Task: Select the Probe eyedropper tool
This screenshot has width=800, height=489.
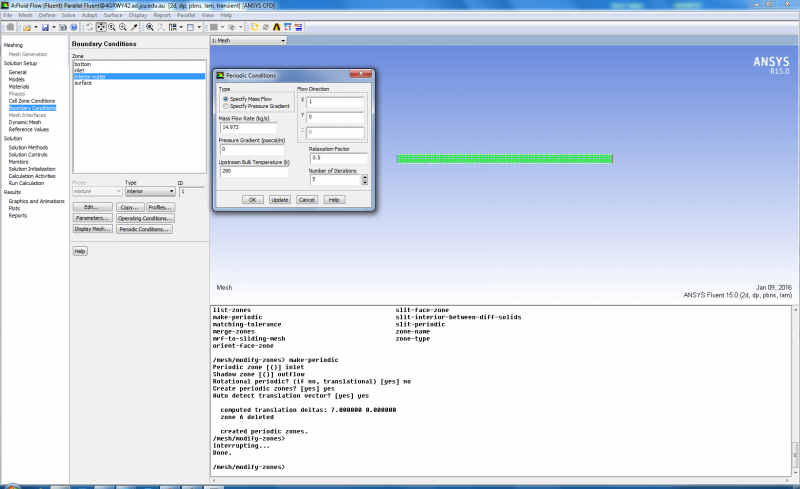Action: pos(134,27)
